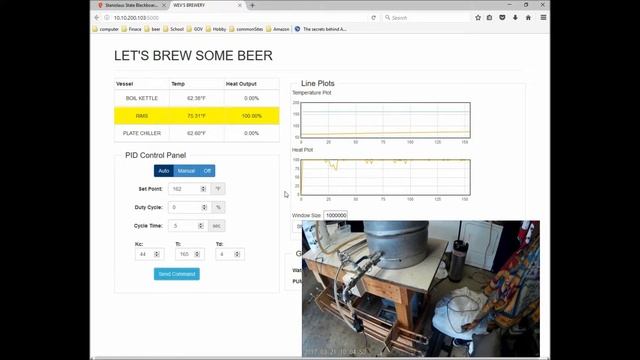Open the School bookmarks folder
The width and height of the screenshot is (640, 360).
173,29
